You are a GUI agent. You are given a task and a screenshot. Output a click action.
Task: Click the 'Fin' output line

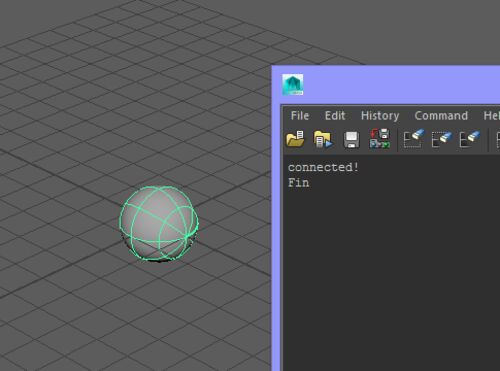pyautogui.click(x=298, y=183)
